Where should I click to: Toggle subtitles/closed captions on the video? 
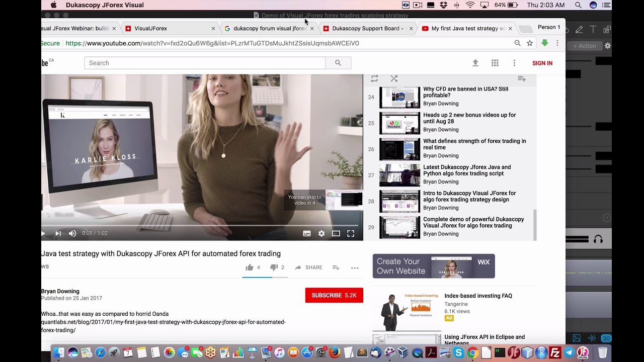(307, 233)
